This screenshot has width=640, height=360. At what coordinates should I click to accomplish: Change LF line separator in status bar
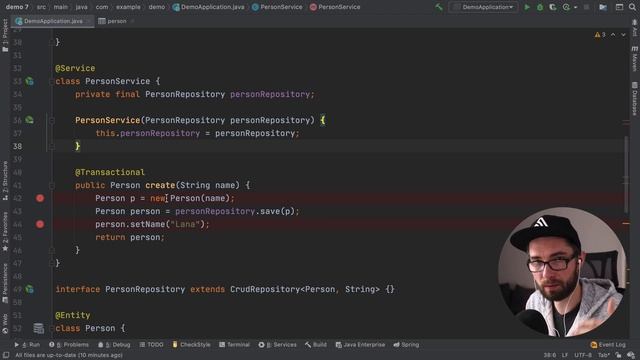(x=565, y=356)
